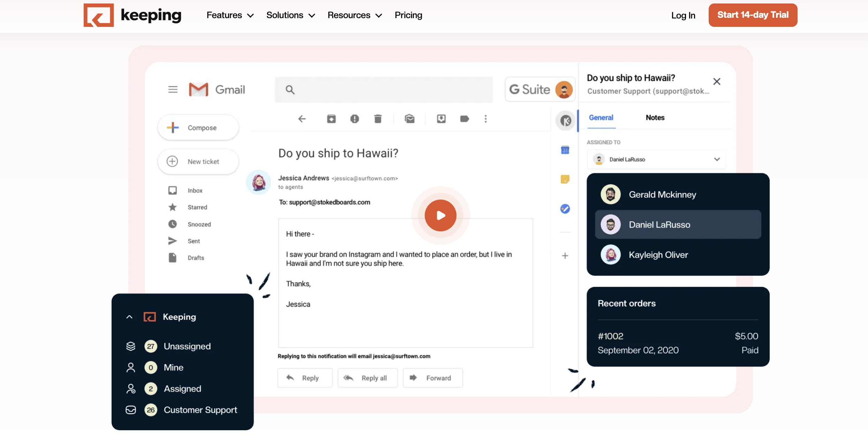Expand the Features dropdown menu
This screenshot has height=440, width=868.
230,15
